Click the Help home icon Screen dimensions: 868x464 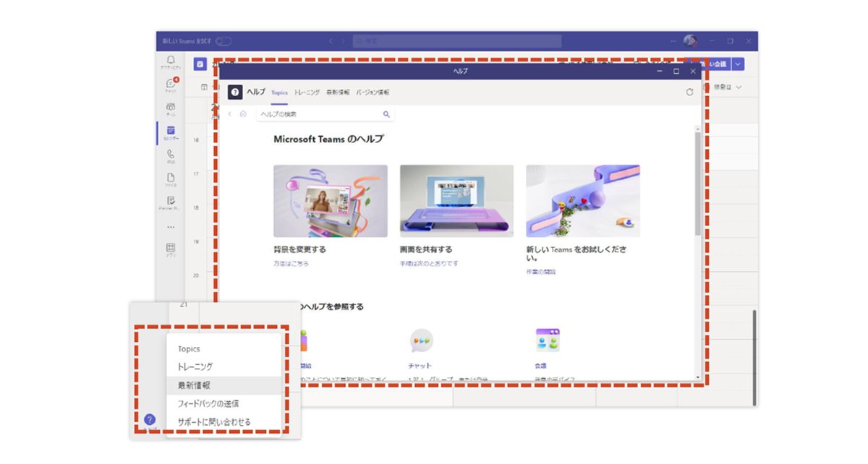(x=243, y=114)
